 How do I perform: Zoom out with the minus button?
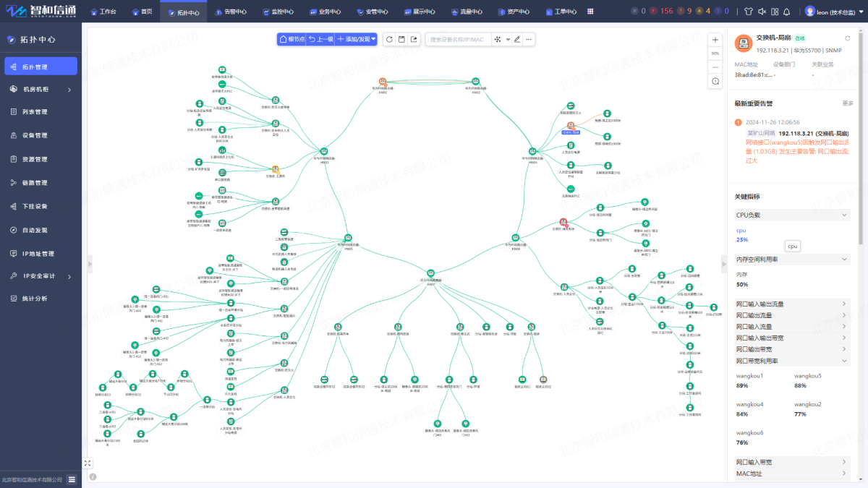[715, 67]
